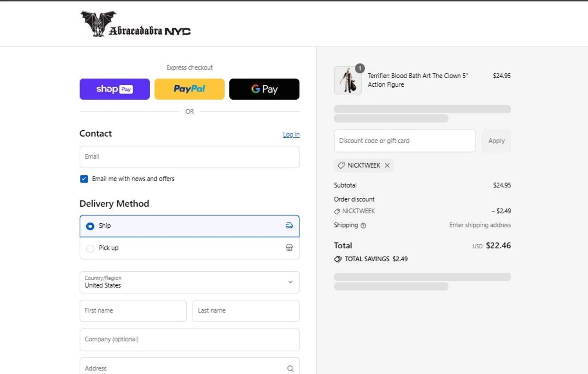Remove the NICKTWEEK discount code
Viewport: 588px width, 374px height.
pyautogui.click(x=387, y=165)
